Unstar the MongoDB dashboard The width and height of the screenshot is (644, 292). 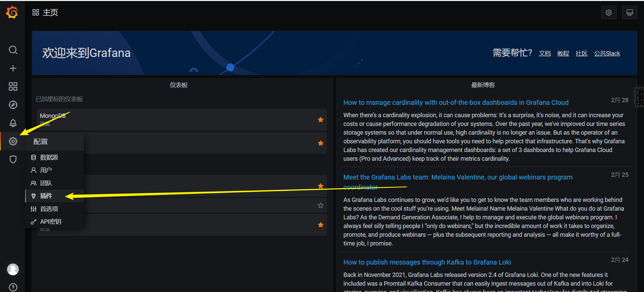pyautogui.click(x=321, y=120)
